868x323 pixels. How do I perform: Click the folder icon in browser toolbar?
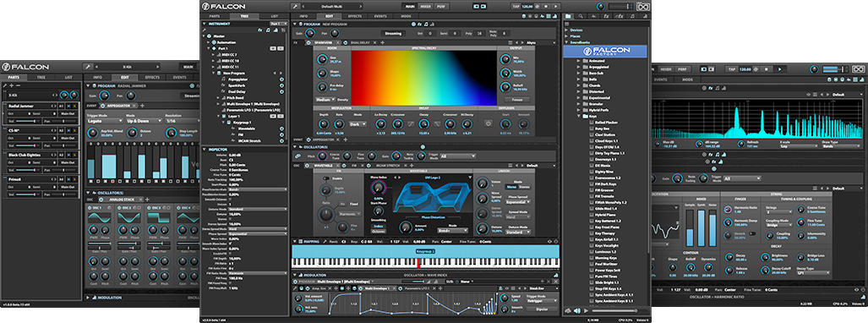(x=568, y=17)
